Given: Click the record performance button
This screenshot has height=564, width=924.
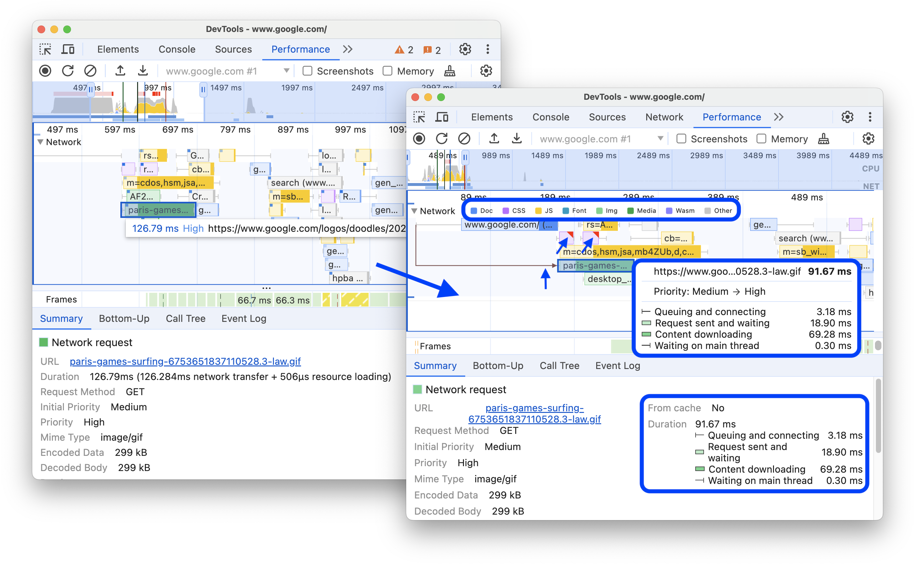Looking at the screenshot, I should 47,71.
